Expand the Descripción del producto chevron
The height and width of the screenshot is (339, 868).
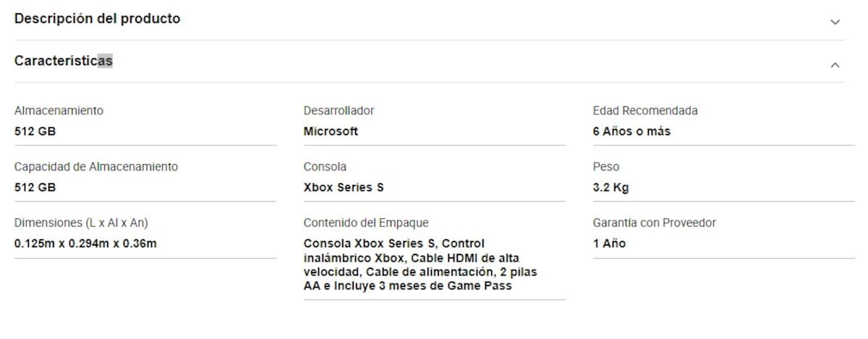coord(835,22)
